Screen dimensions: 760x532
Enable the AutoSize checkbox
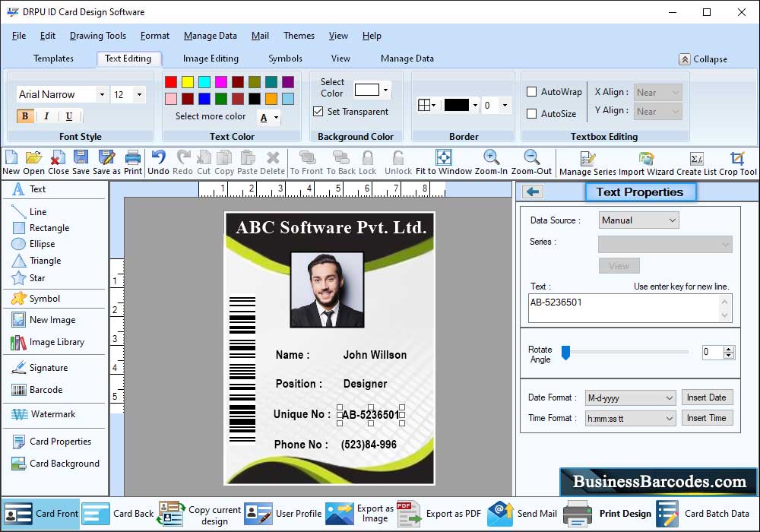pyautogui.click(x=532, y=114)
